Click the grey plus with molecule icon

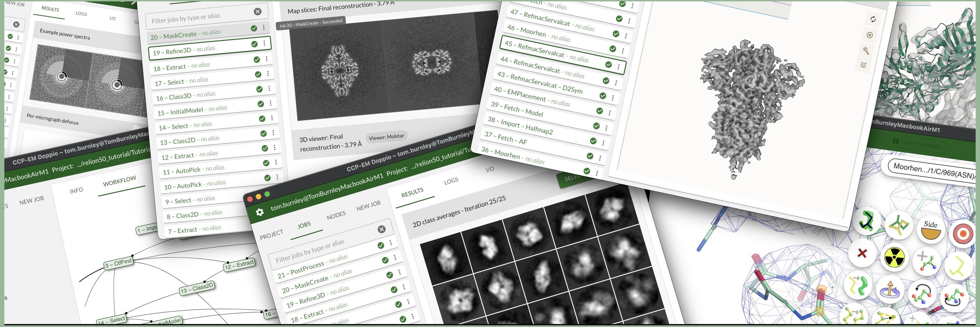tap(926, 262)
